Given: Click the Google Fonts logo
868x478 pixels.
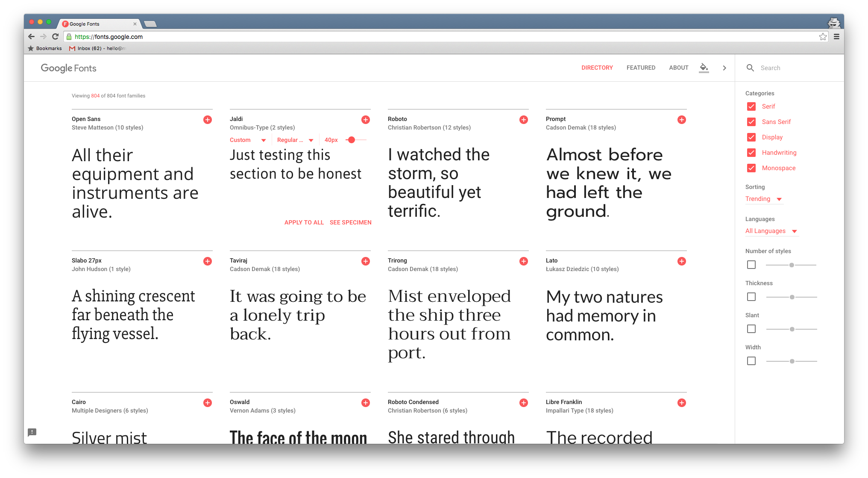Looking at the screenshot, I should click(x=68, y=68).
